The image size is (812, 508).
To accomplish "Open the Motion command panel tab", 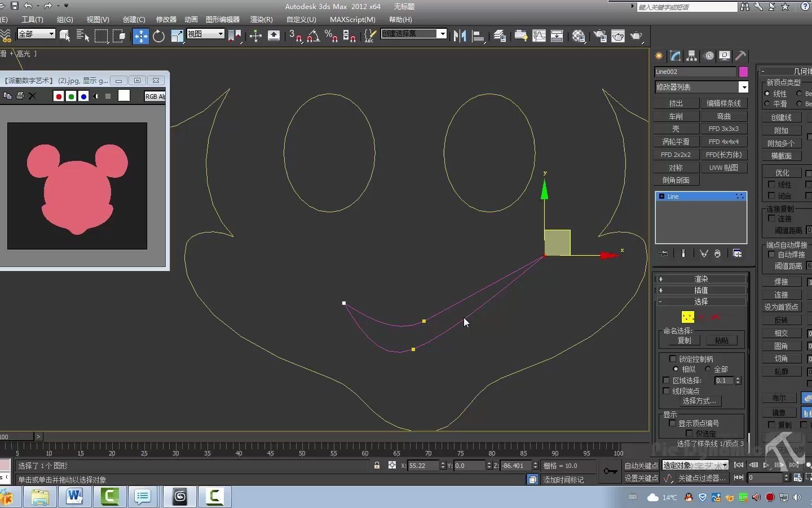I will (709, 56).
